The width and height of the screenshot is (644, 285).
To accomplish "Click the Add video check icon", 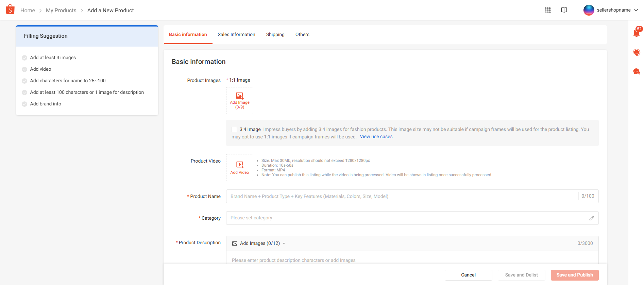I will pos(24,69).
